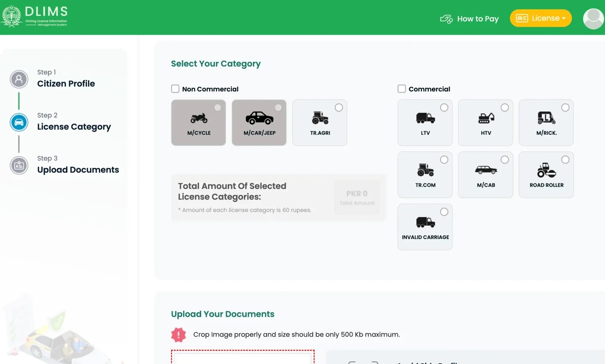Click the M/CAB taxi icon
This screenshot has height=364, width=605.
click(486, 170)
